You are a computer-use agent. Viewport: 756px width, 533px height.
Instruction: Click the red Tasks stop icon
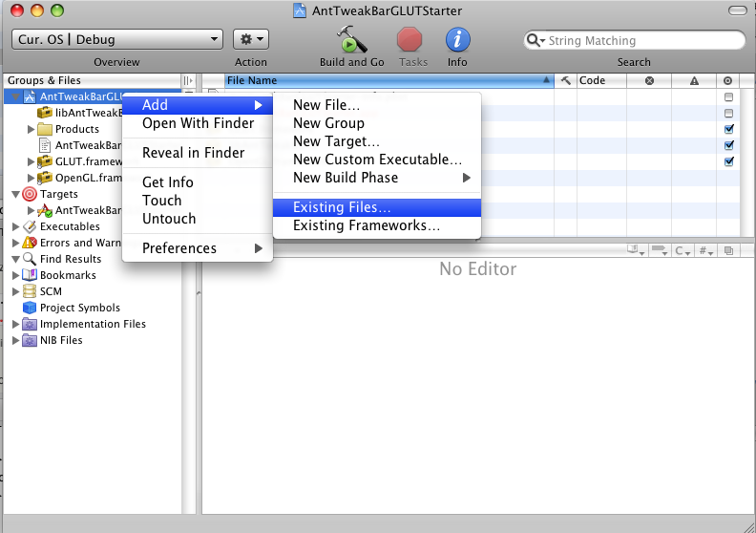point(410,40)
